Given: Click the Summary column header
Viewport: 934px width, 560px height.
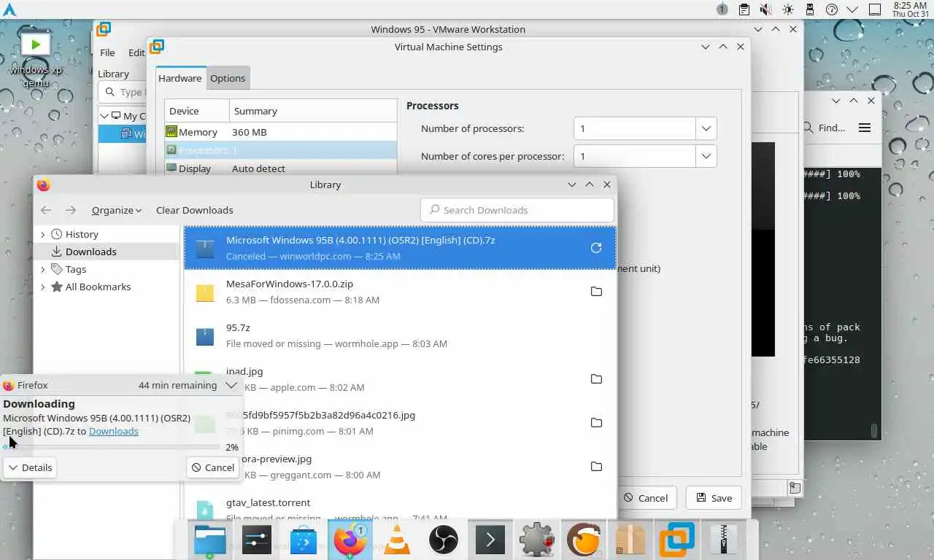Looking at the screenshot, I should click(313, 111).
